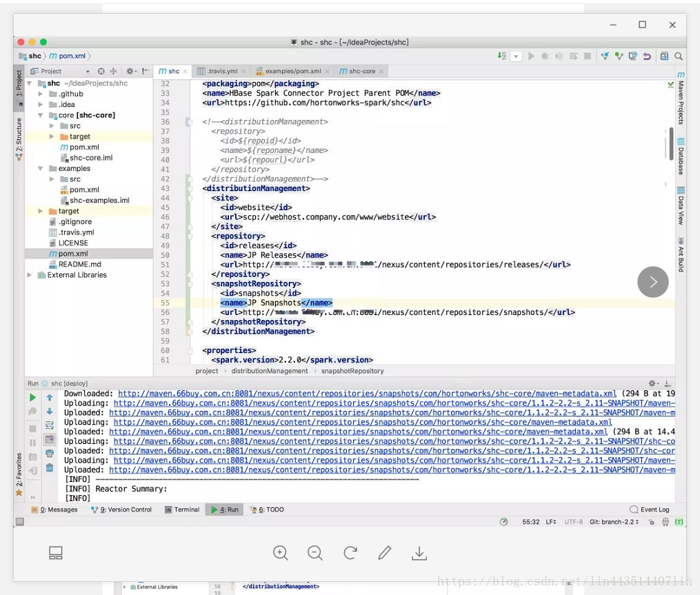Click the Stop square icon in the main toolbar
The width and height of the screenshot is (700, 595).
point(588,56)
